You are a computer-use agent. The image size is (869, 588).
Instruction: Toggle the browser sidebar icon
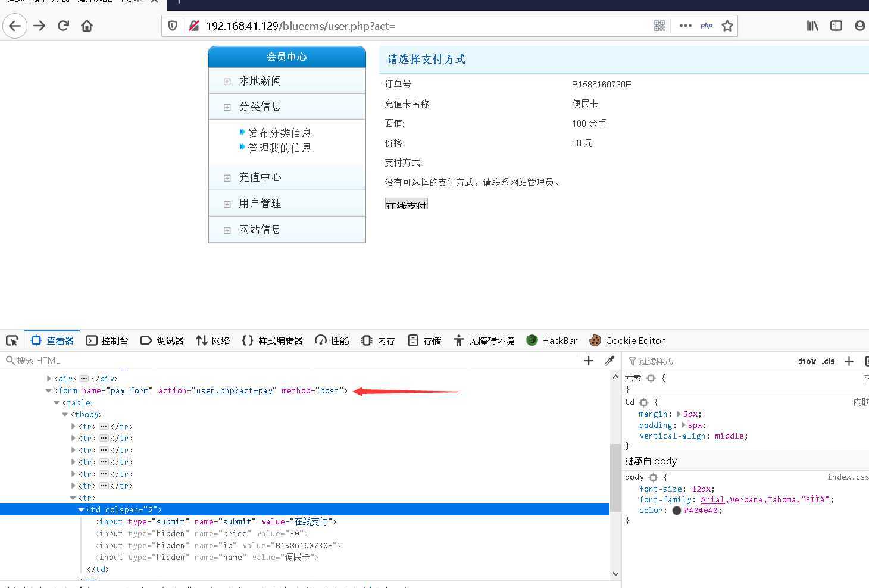[x=836, y=26]
